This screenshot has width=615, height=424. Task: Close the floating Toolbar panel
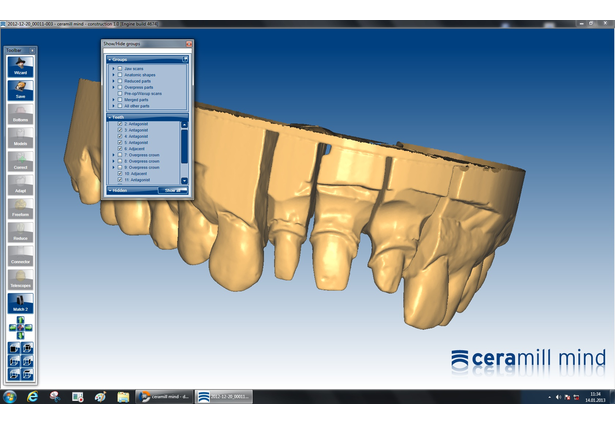click(x=32, y=50)
